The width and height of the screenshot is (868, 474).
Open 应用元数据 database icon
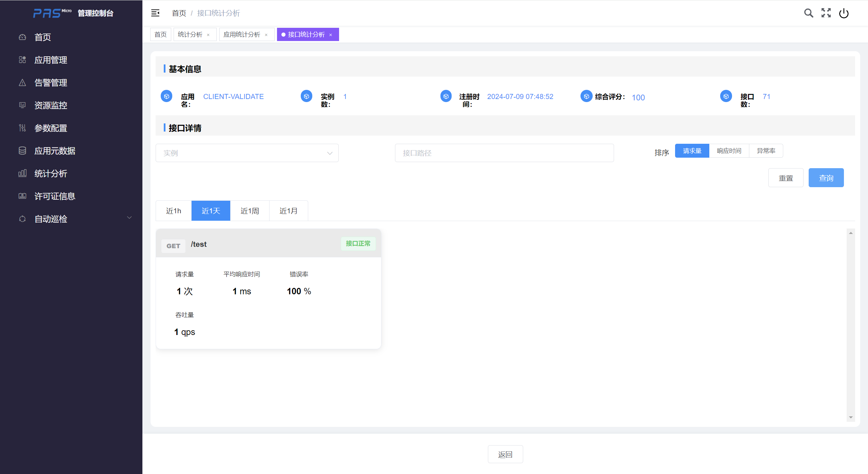[22, 151]
